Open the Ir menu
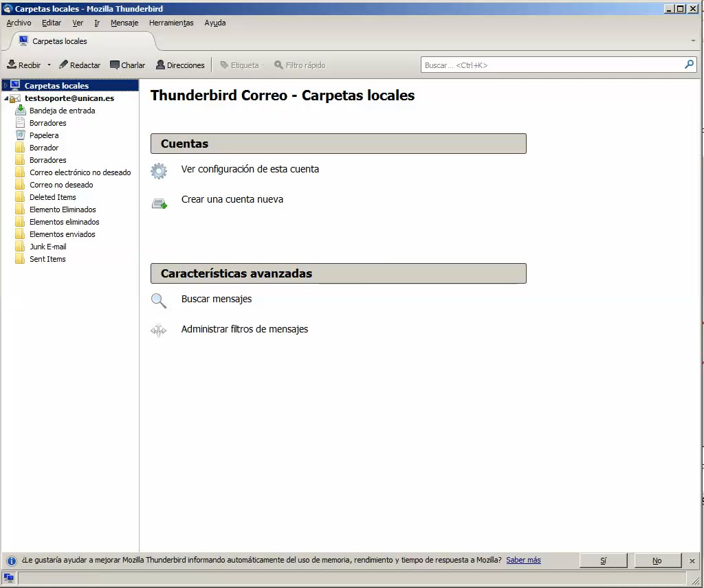This screenshot has height=588, width=704. point(97,23)
